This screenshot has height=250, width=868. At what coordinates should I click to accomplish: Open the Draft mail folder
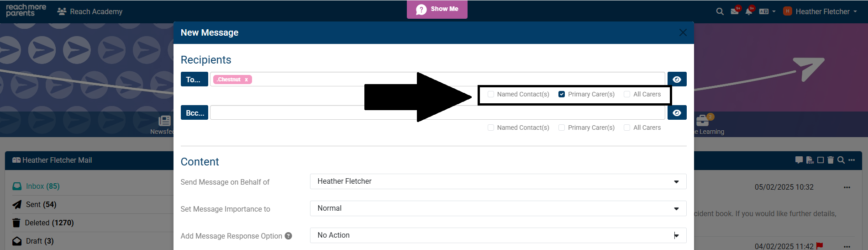[x=39, y=241]
